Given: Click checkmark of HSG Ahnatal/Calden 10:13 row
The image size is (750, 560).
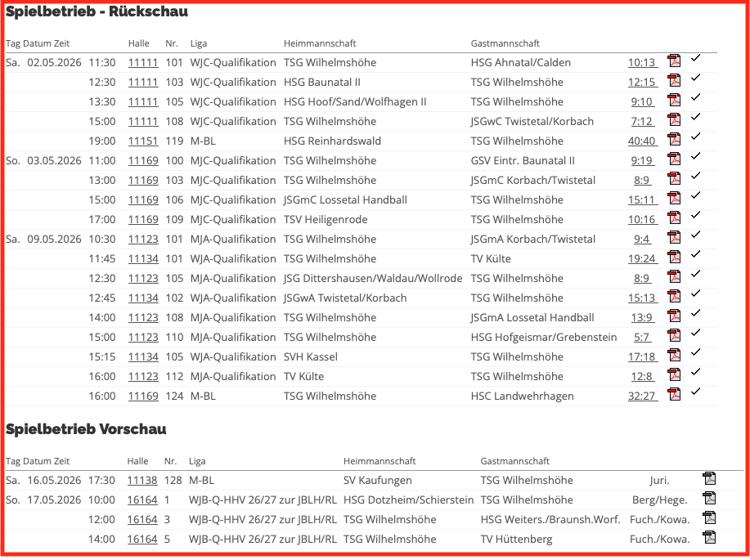Looking at the screenshot, I should [696, 58].
